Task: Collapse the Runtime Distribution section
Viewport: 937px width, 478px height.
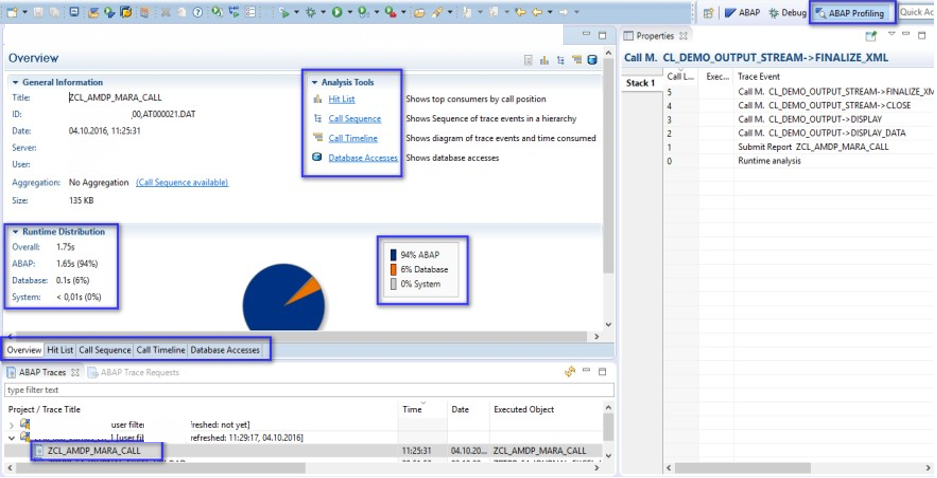Action: click(x=16, y=232)
